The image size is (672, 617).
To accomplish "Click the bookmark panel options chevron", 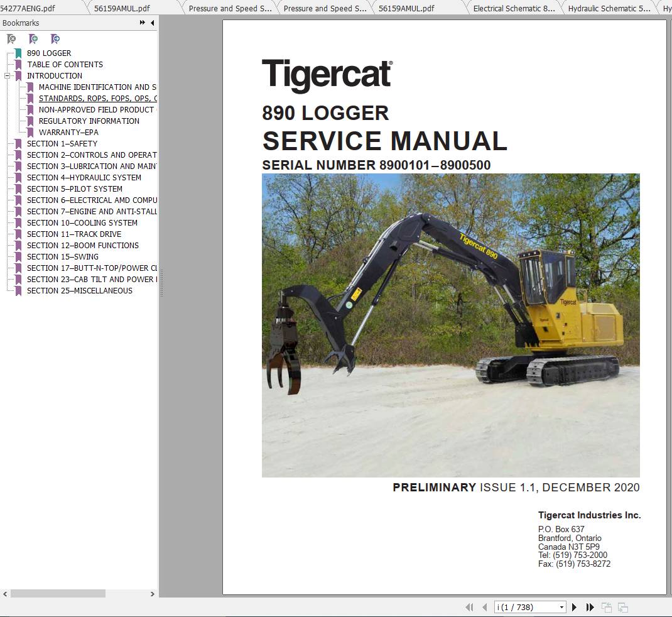I will click(142, 23).
